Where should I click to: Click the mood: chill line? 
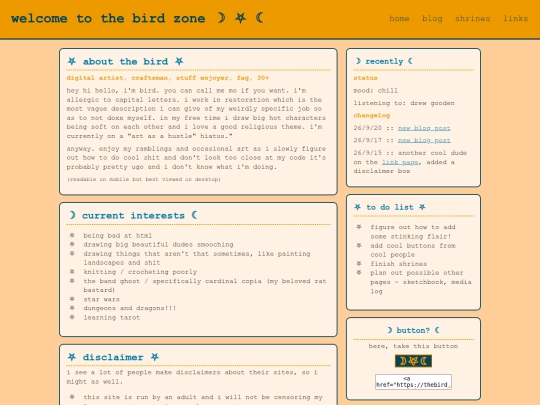pyautogui.click(x=375, y=91)
